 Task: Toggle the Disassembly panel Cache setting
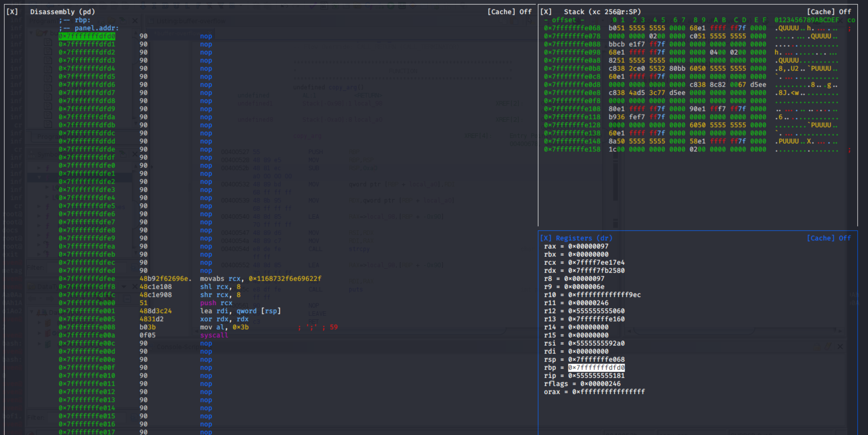pyautogui.click(x=509, y=12)
